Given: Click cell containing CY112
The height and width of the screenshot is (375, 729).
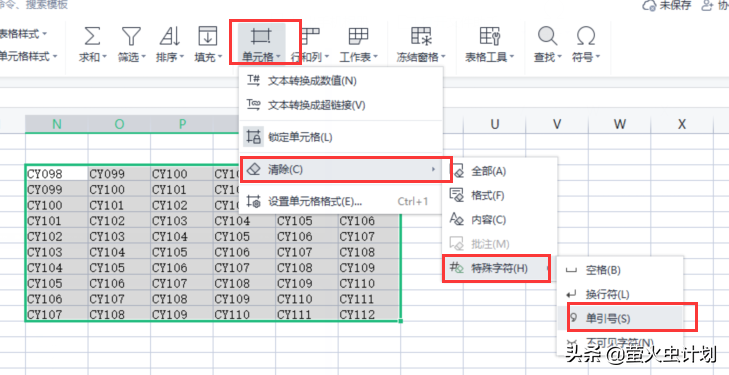Looking at the screenshot, I should click(369, 314).
